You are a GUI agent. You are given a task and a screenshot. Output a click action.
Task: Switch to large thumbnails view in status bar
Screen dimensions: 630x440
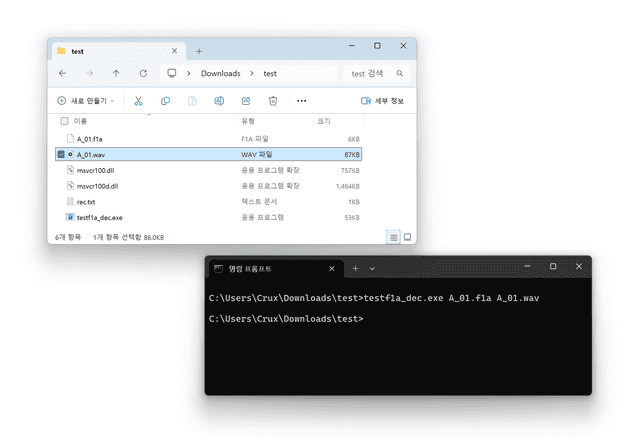coord(407,237)
